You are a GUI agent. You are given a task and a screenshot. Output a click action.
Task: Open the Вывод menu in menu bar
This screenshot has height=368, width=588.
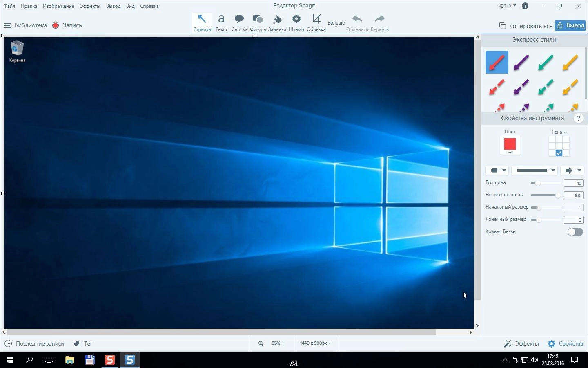(x=113, y=6)
